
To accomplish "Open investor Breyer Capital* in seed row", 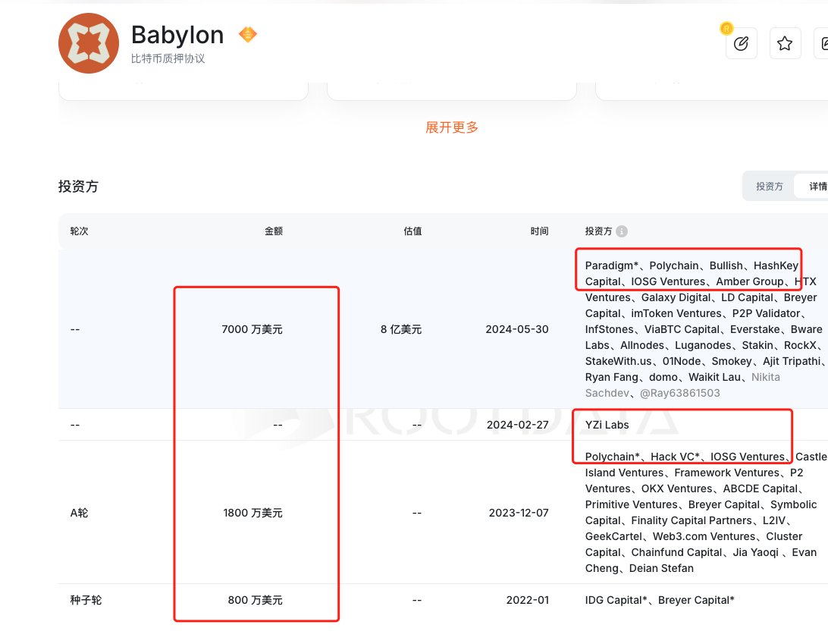I will (x=696, y=600).
